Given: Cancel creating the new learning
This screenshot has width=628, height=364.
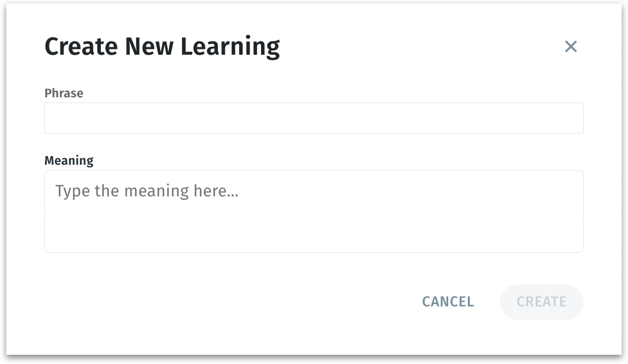Looking at the screenshot, I should coord(448,302).
